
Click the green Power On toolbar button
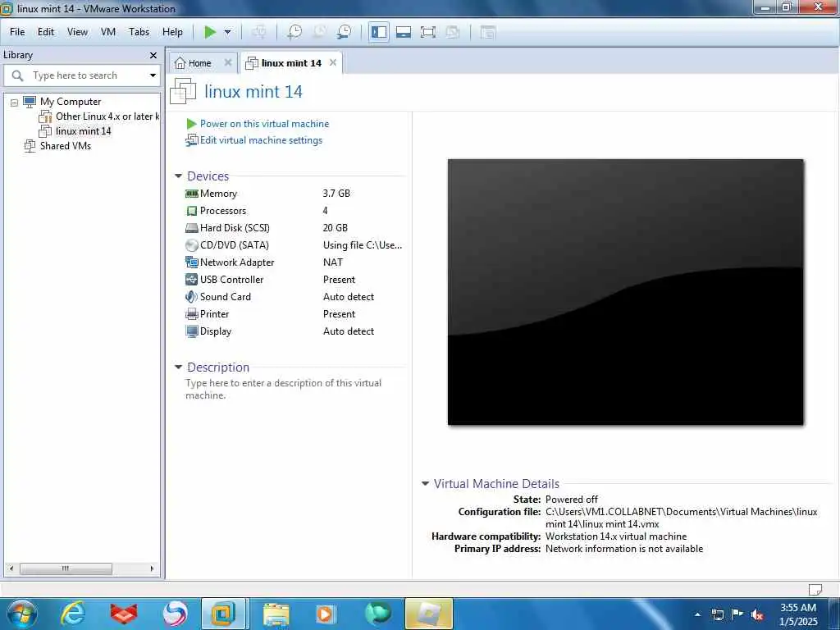[x=210, y=32]
